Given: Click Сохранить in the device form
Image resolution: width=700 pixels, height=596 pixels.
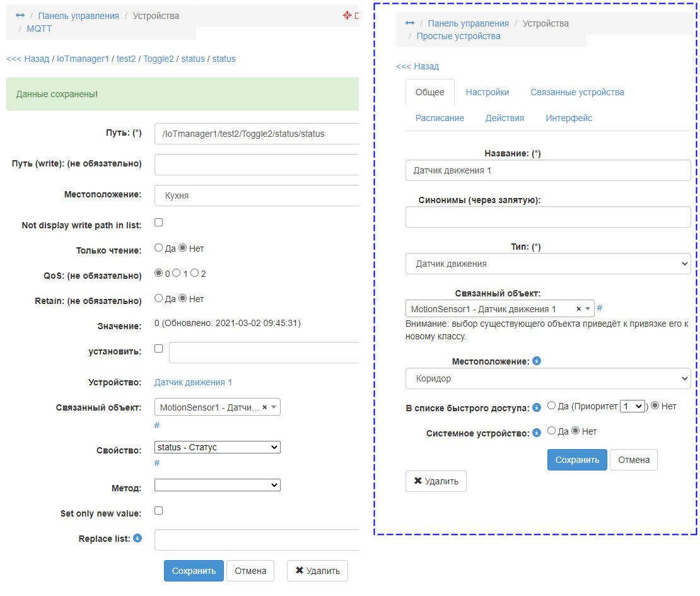Looking at the screenshot, I should click(577, 460).
